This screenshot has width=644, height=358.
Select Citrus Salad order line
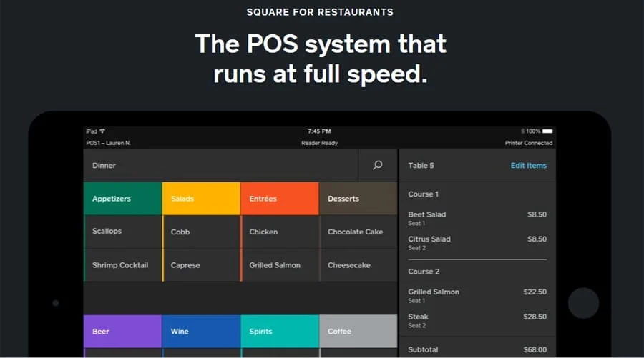pos(477,243)
